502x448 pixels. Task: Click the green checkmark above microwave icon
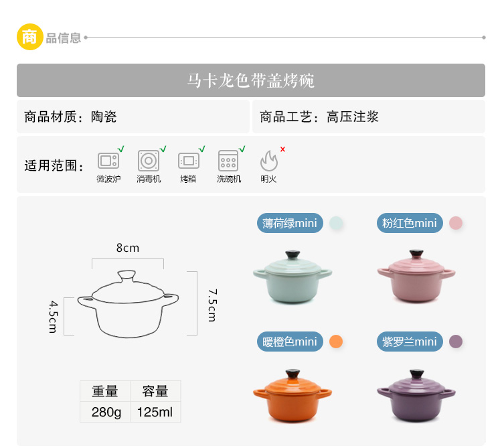(x=121, y=149)
